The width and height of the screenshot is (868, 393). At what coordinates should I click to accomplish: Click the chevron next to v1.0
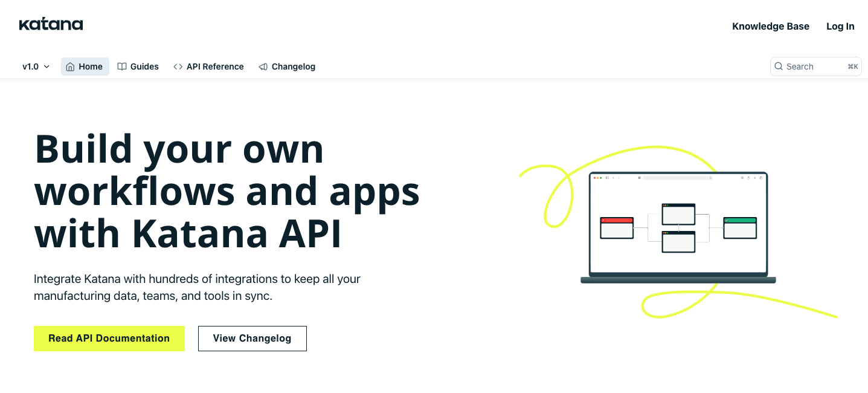tap(46, 67)
